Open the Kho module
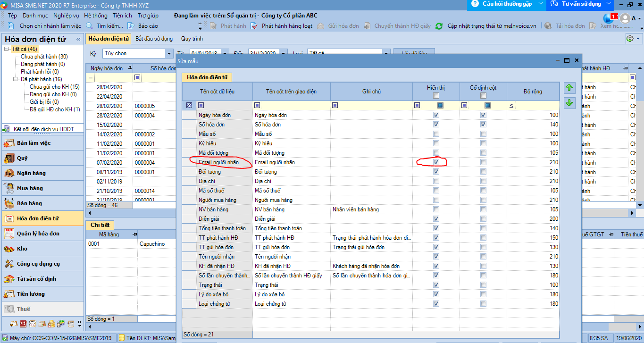644x343 pixels. pos(43,249)
